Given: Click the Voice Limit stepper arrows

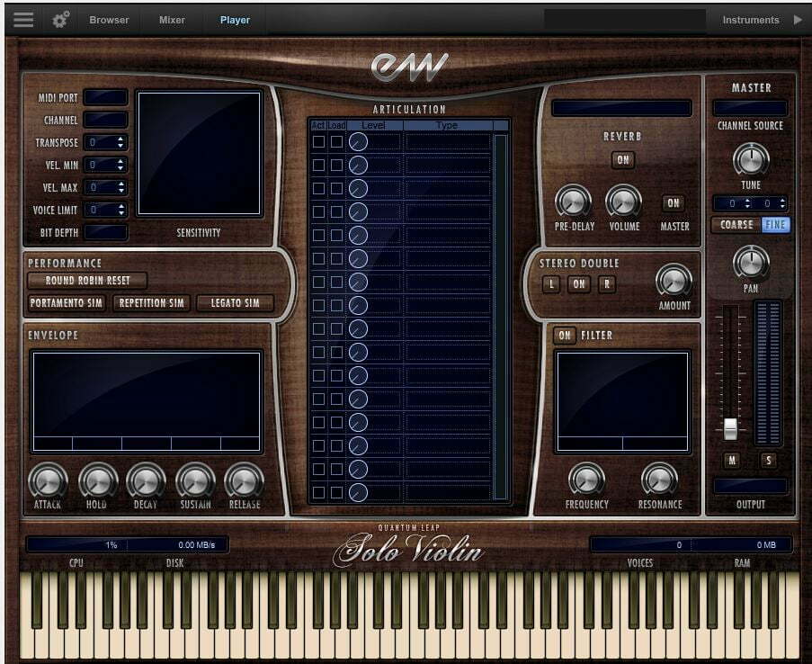Looking at the screenshot, I should (120, 210).
